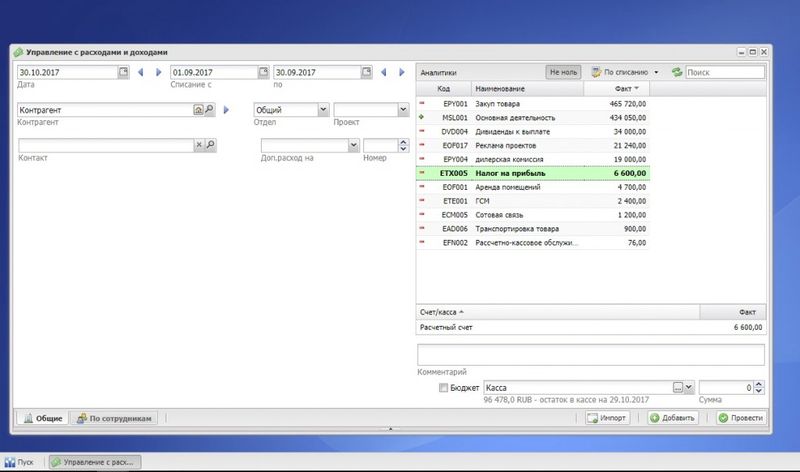Shift write-off period forward with right arrow

pyautogui.click(x=402, y=72)
